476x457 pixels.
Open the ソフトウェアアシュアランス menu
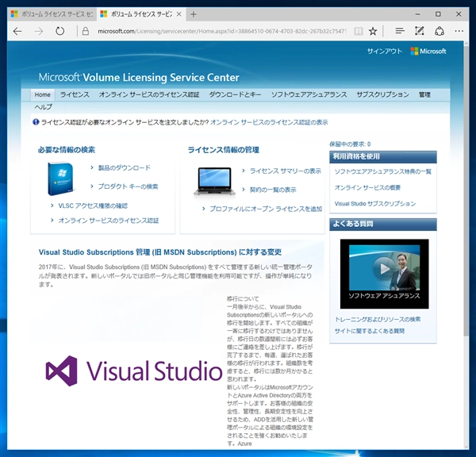click(309, 94)
